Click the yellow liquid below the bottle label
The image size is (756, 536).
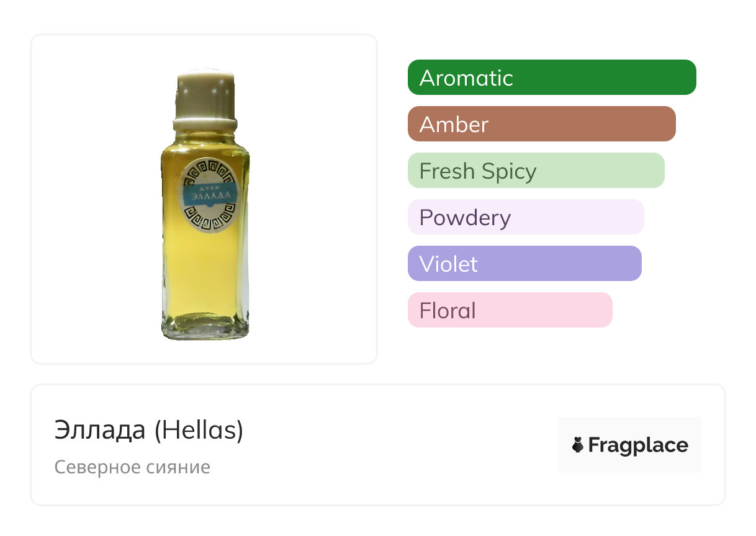coord(205,267)
